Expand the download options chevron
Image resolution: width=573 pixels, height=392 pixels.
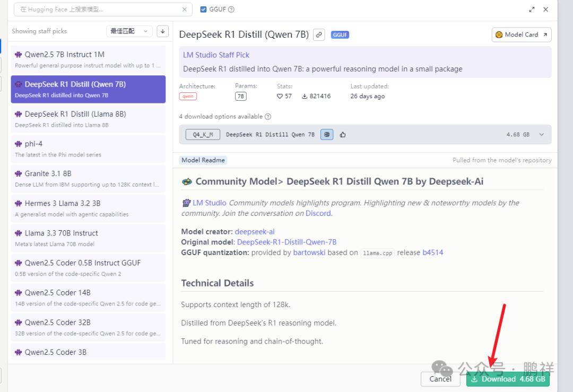click(x=542, y=134)
